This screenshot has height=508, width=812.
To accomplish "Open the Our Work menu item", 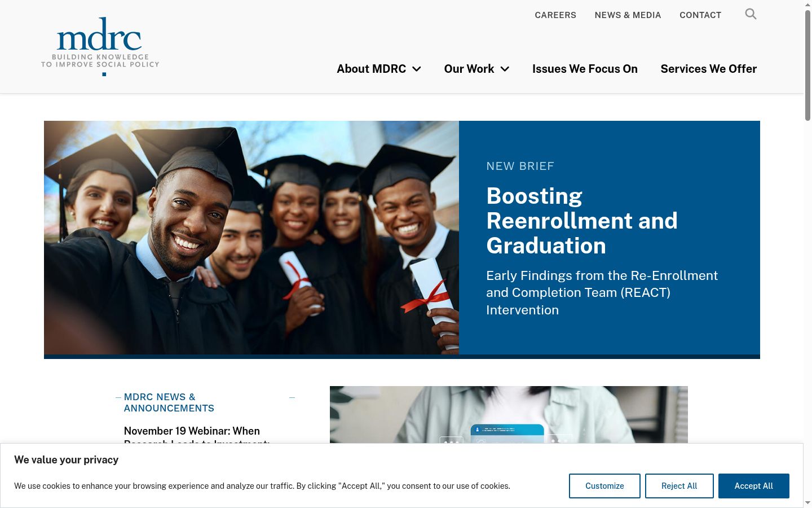I will pos(469,69).
